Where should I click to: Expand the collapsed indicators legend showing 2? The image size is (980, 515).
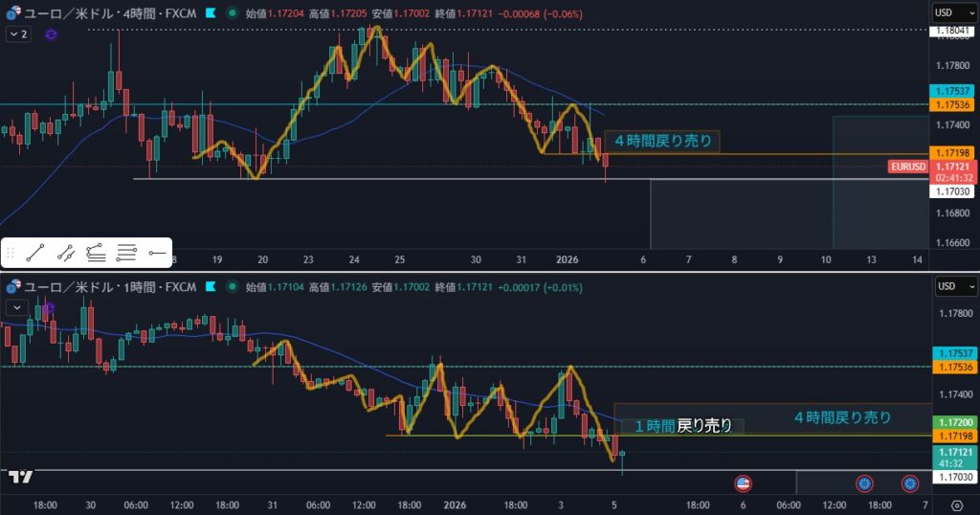(x=18, y=34)
